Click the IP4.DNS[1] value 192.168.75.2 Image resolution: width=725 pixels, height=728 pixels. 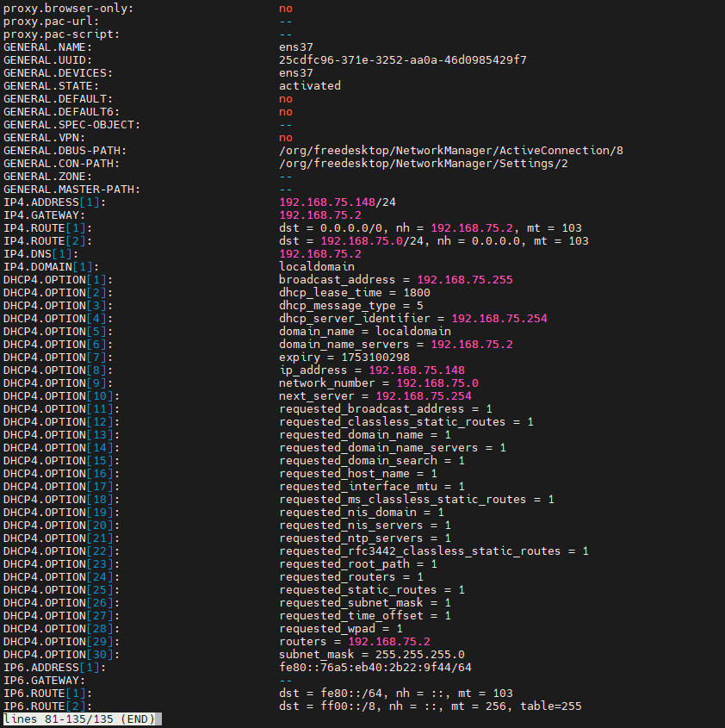pos(319,254)
